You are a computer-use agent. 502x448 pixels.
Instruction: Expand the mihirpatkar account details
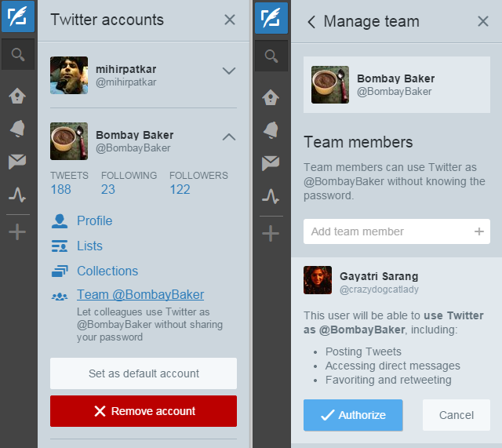pos(228,71)
